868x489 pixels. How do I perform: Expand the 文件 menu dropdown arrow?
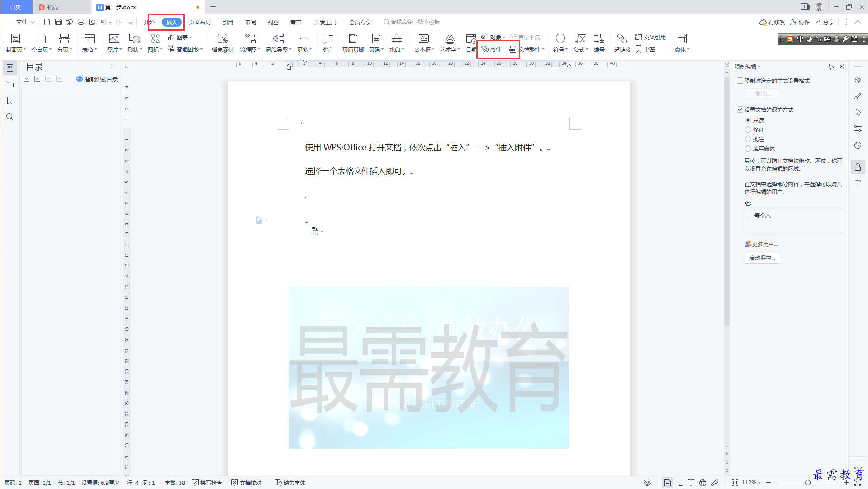pos(33,22)
